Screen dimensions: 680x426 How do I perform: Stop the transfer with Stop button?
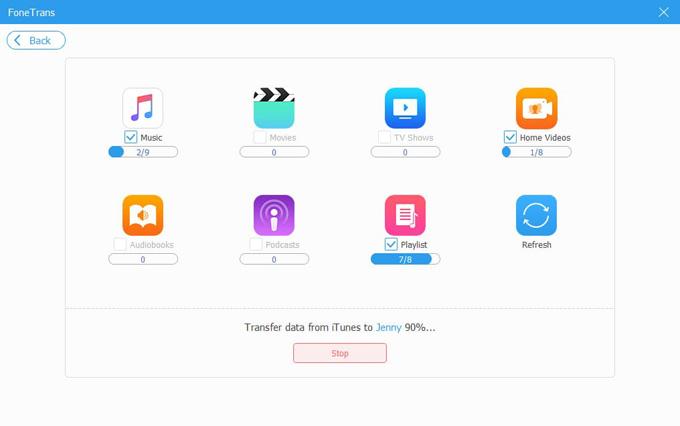click(340, 353)
